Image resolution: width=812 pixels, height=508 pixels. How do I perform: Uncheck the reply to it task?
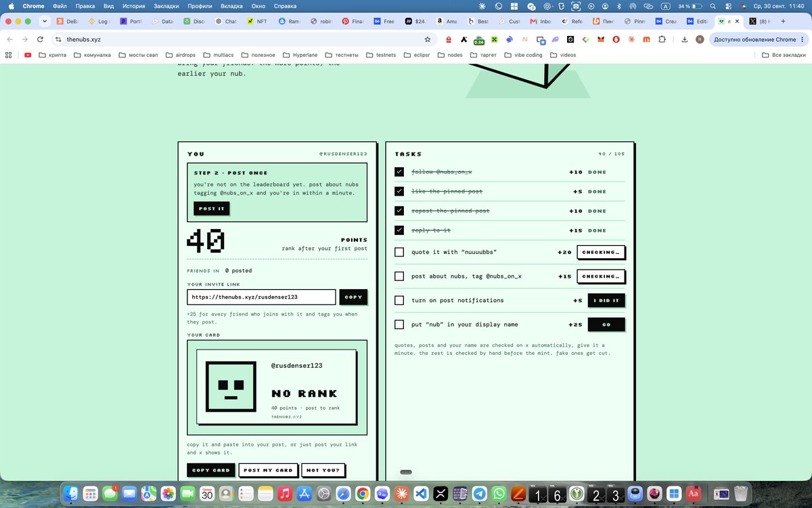coord(399,230)
